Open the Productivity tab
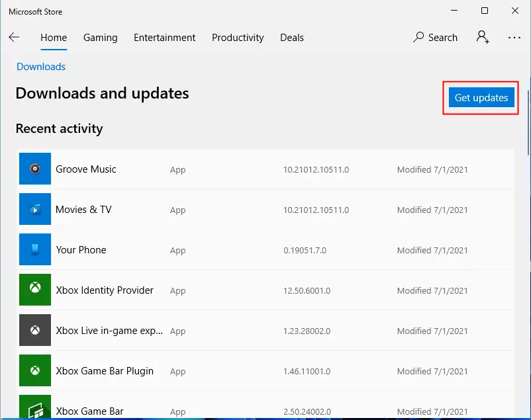531x420 pixels. [238, 38]
